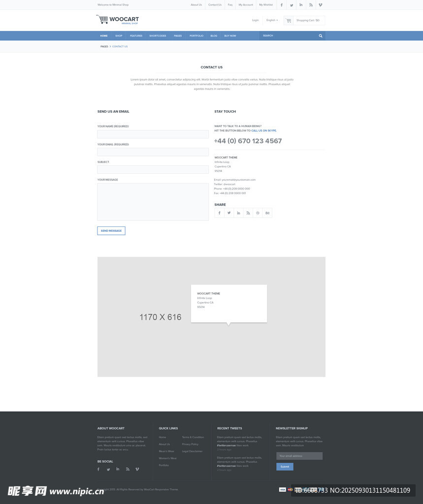
Task: Open Privacy Policy link in footer
Action: [x=190, y=444]
